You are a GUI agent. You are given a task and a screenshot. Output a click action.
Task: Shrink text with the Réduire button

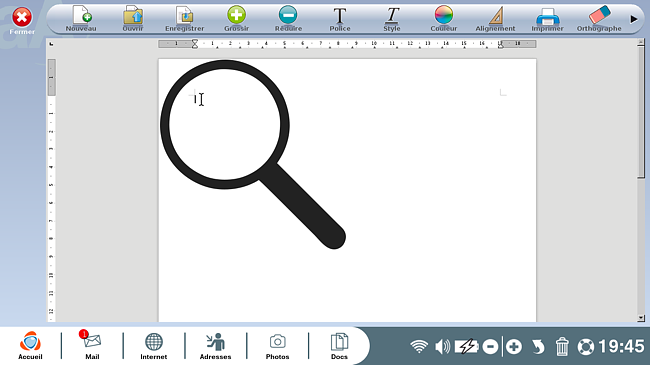288,19
